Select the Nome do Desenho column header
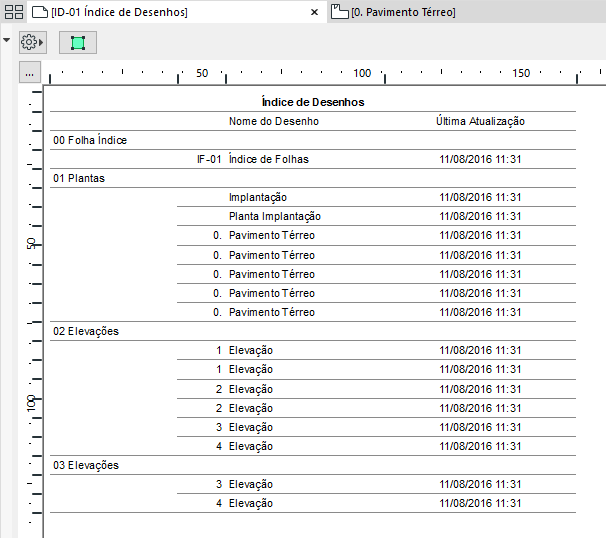 274,121
